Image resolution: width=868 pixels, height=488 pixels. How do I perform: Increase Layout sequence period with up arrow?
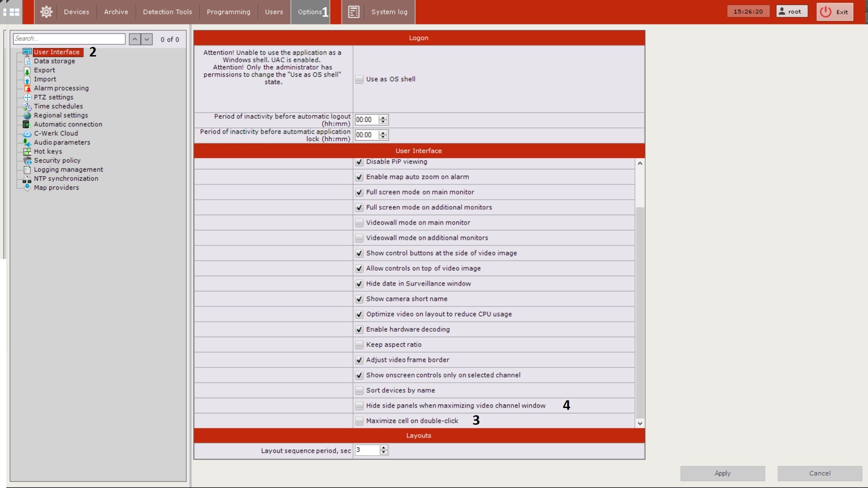coord(384,448)
